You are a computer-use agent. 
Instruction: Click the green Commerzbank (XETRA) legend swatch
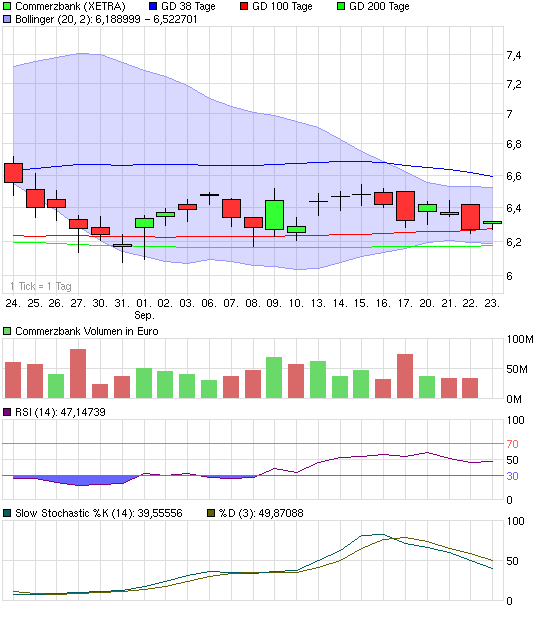(7, 6)
